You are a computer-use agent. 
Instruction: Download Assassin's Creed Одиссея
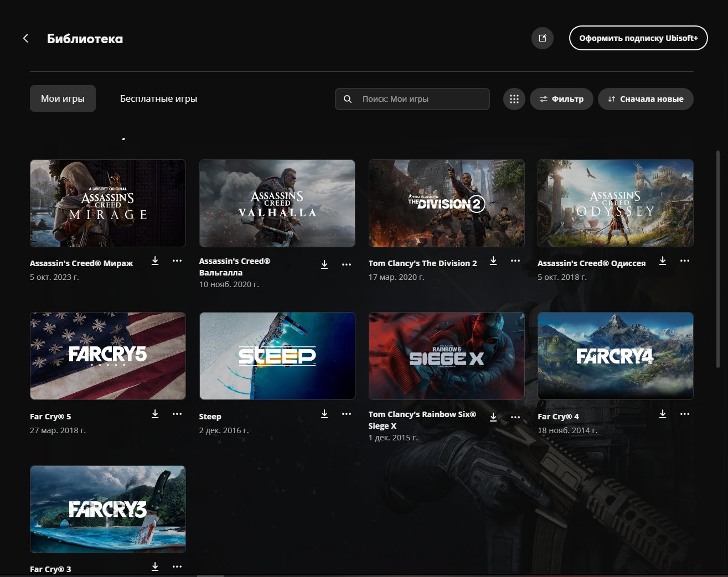(x=663, y=261)
